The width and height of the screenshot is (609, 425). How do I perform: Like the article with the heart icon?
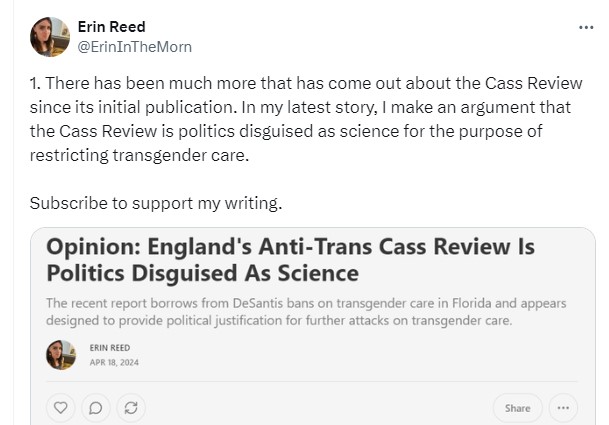61,407
